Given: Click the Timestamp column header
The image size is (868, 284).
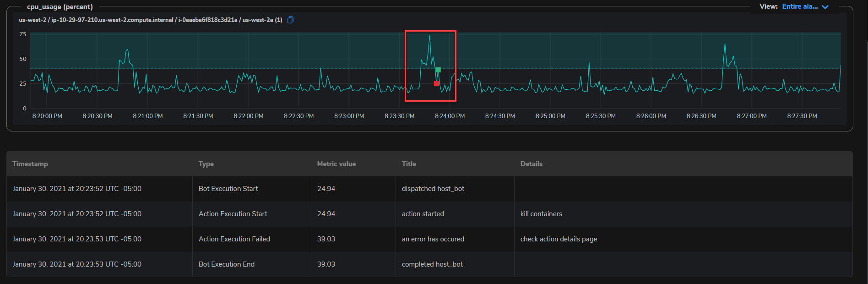Looking at the screenshot, I should tap(30, 164).
